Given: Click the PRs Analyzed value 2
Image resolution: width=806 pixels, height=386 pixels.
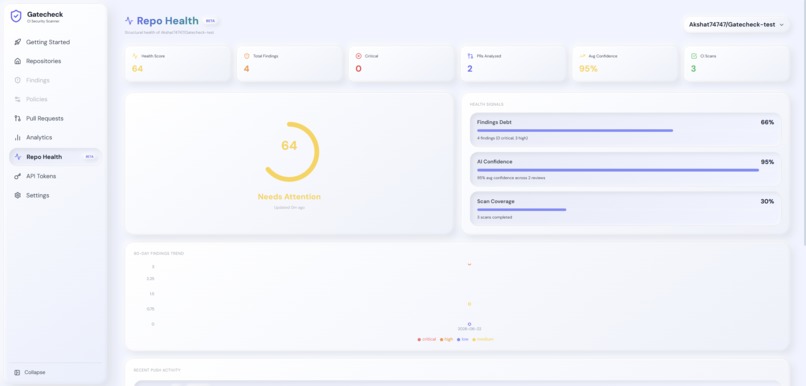Looking at the screenshot, I should tap(470, 68).
